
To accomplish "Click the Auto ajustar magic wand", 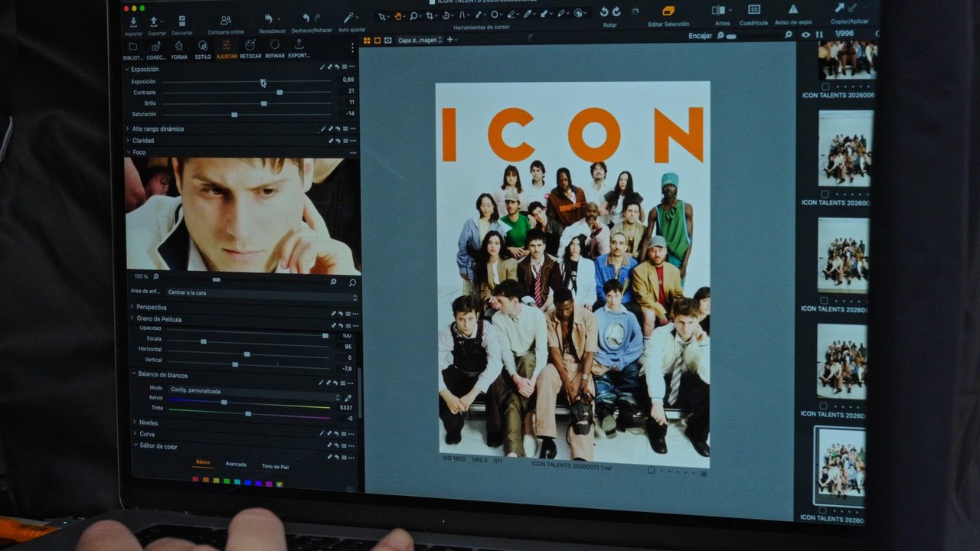I will coord(348,18).
